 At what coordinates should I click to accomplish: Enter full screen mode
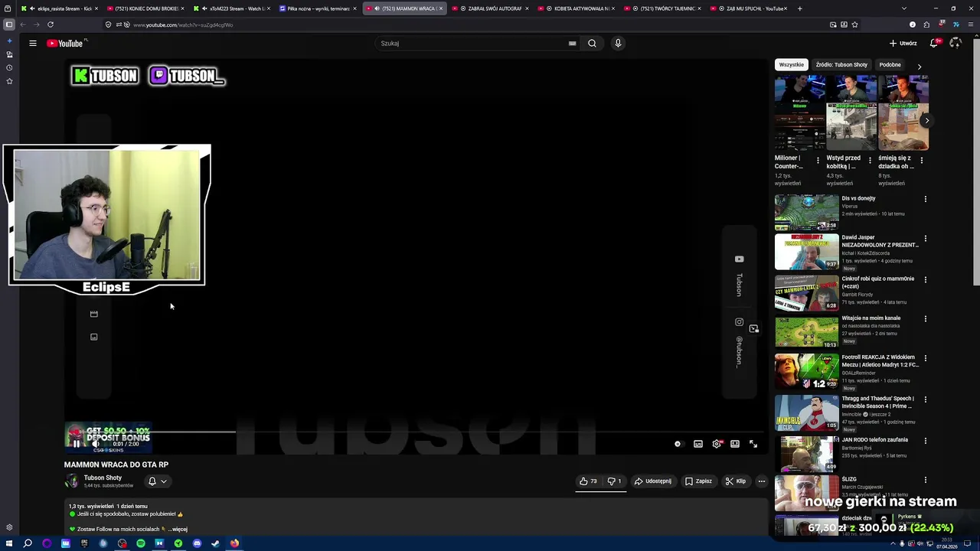[753, 444]
